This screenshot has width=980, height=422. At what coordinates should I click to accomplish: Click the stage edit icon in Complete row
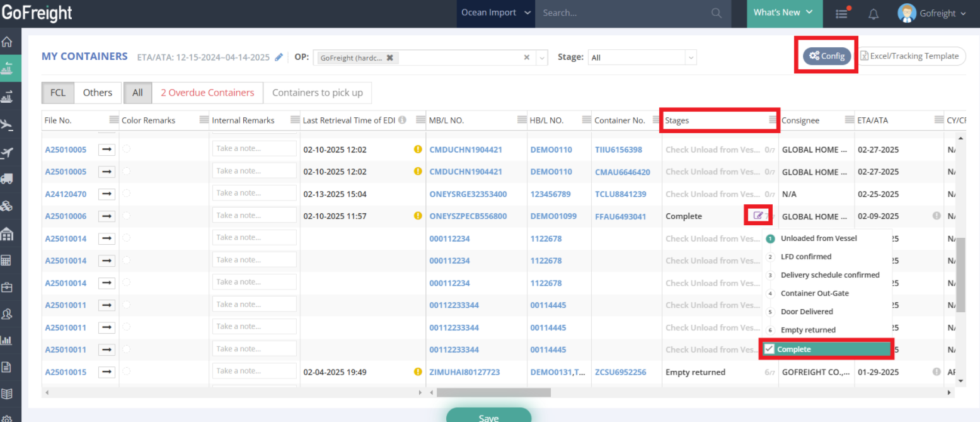pos(758,216)
